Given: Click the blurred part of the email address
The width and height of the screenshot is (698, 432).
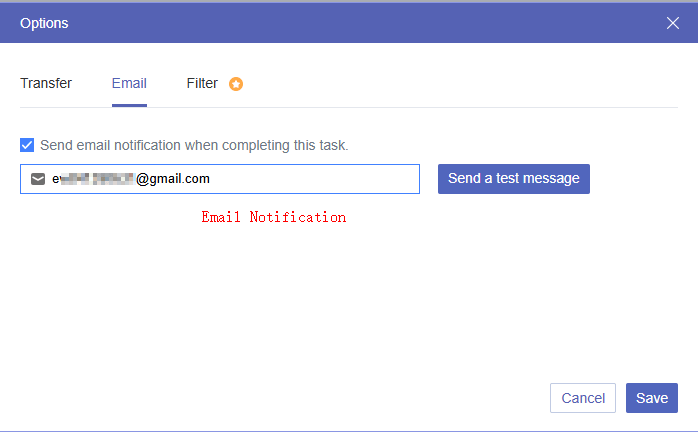Looking at the screenshot, I should [95, 179].
